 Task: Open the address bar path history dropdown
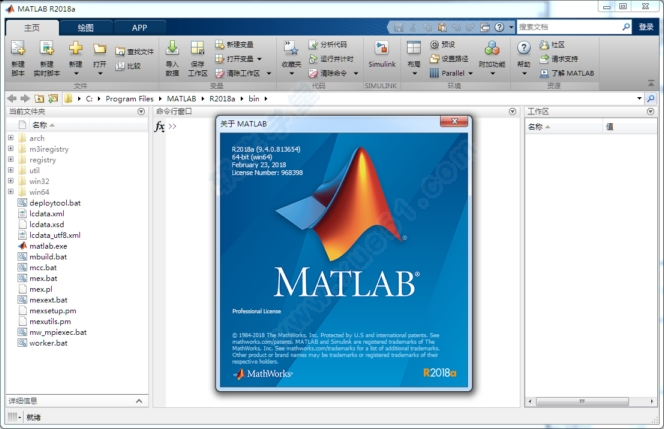[639, 99]
